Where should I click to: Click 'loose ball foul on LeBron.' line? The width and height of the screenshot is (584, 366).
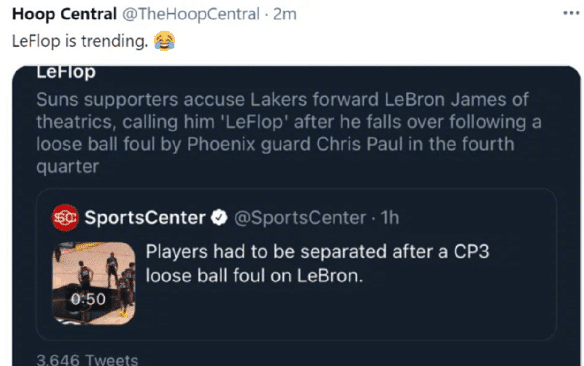coord(254,276)
